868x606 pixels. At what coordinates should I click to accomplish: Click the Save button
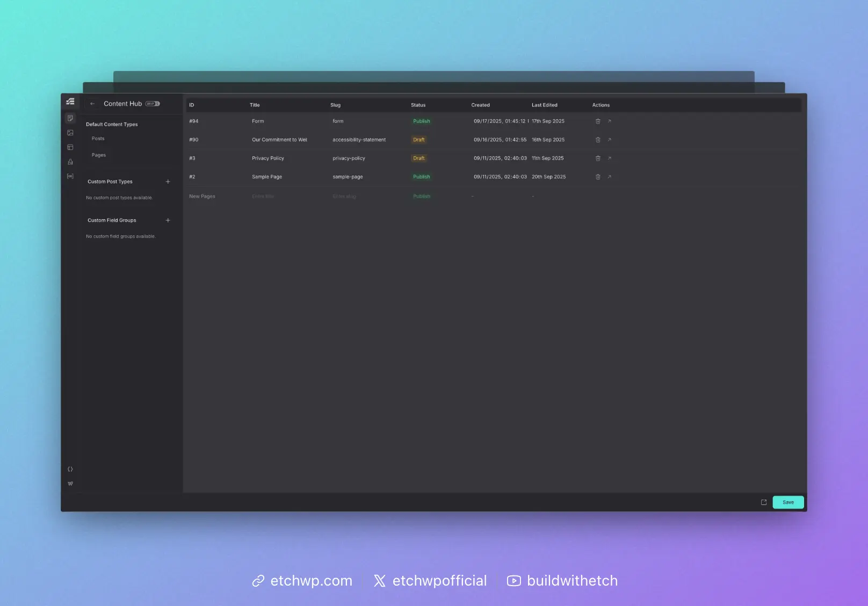tap(788, 502)
